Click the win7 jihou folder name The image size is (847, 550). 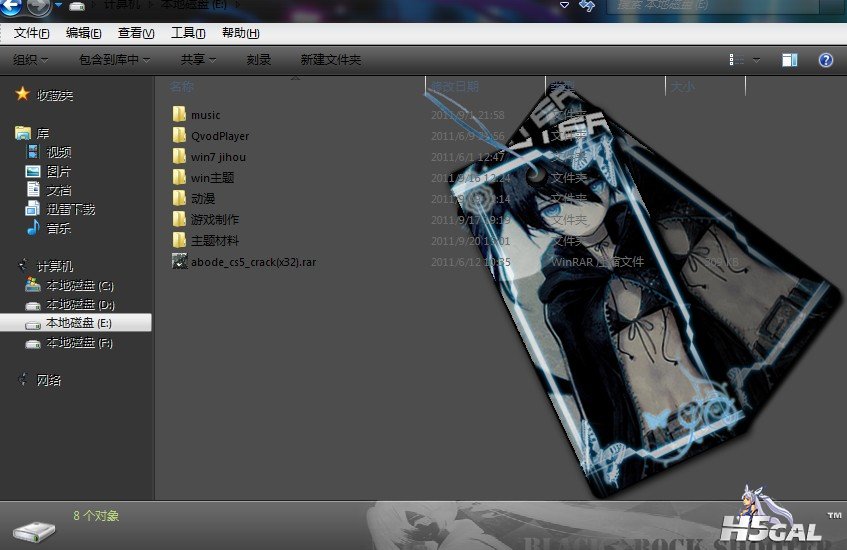tap(218, 157)
